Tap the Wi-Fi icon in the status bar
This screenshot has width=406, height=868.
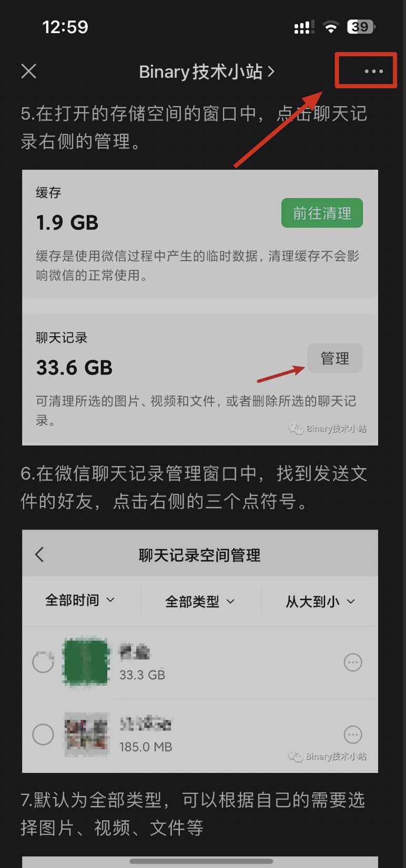pos(331,27)
